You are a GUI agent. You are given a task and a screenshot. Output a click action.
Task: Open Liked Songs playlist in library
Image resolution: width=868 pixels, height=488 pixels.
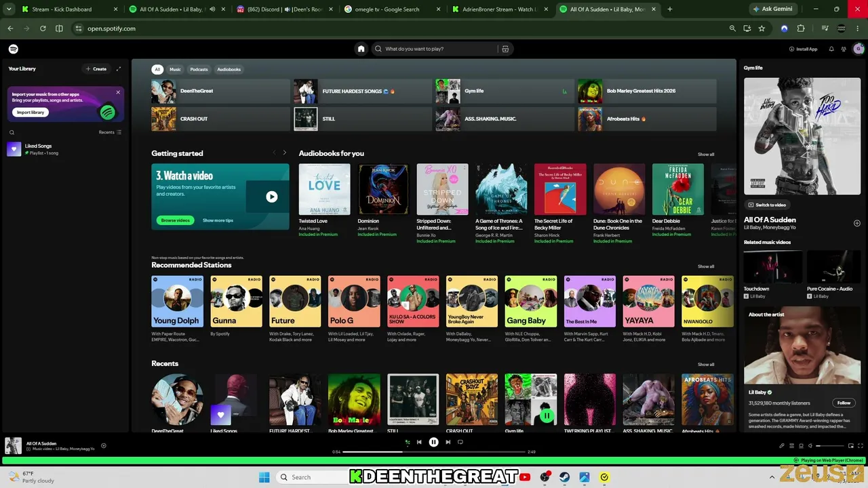[x=64, y=149]
